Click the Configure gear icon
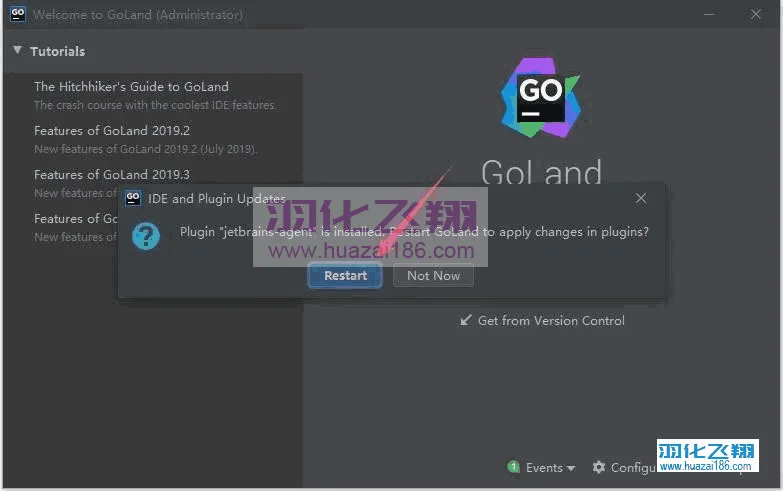 point(599,468)
